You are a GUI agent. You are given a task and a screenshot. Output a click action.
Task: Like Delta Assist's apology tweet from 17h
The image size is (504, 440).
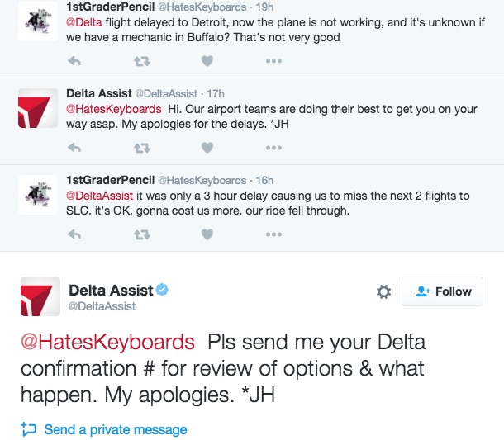207,148
